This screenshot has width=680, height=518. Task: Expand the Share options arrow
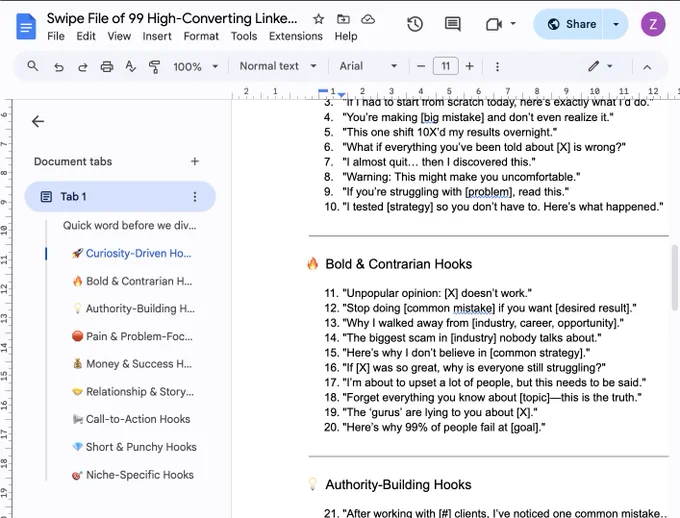coord(616,24)
